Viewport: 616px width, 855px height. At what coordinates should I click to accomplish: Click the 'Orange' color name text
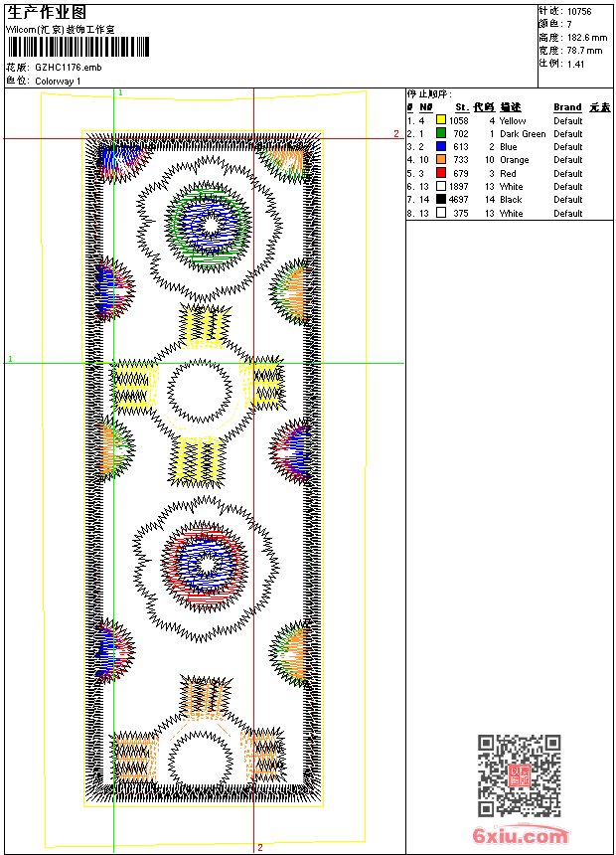tap(514, 160)
